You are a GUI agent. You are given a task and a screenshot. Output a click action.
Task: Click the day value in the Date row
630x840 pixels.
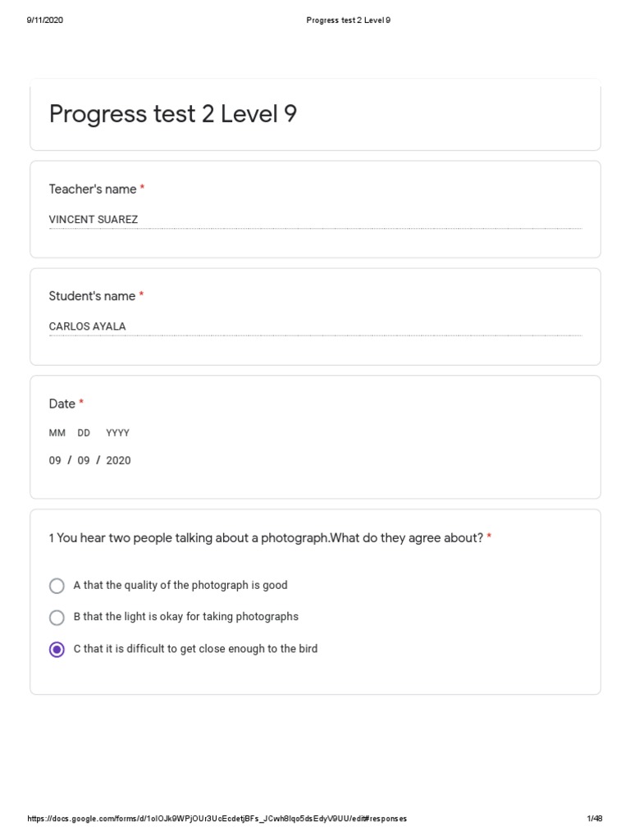tap(84, 460)
